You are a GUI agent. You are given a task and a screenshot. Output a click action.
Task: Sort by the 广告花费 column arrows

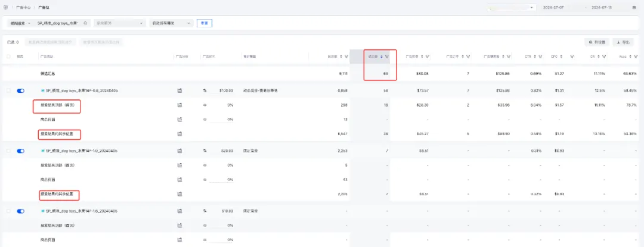[x=422, y=57]
